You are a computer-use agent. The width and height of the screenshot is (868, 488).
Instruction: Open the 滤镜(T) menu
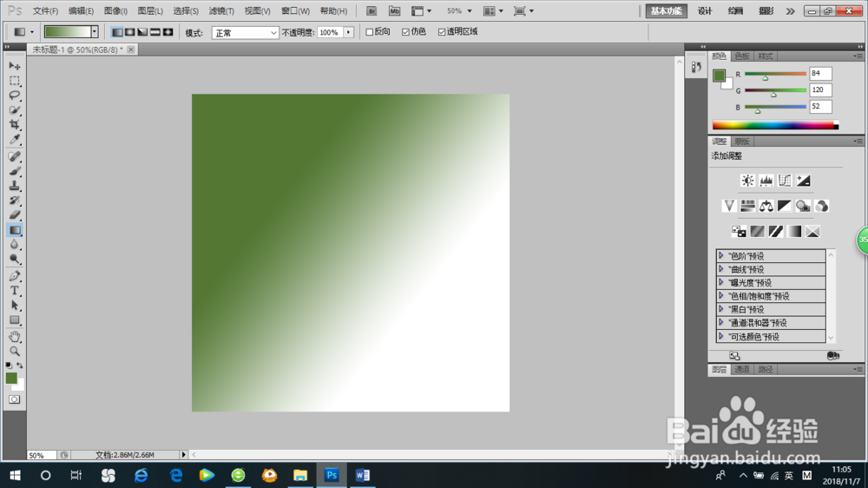coord(221,11)
